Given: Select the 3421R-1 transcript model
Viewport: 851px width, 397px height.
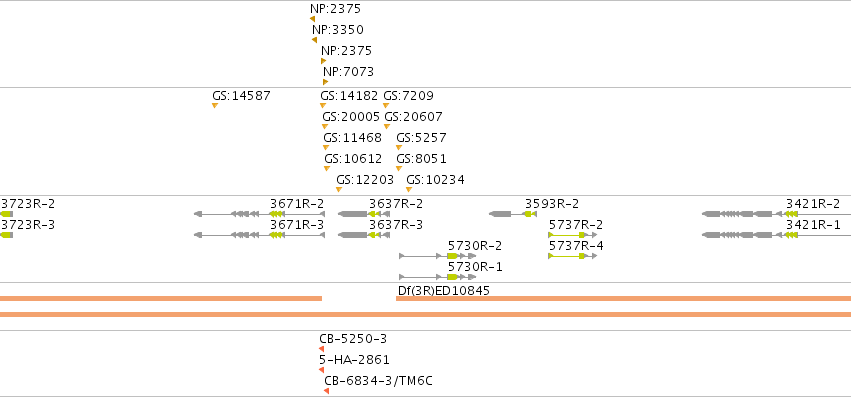Looking at the screenshot, I should [x=776, y=235].
